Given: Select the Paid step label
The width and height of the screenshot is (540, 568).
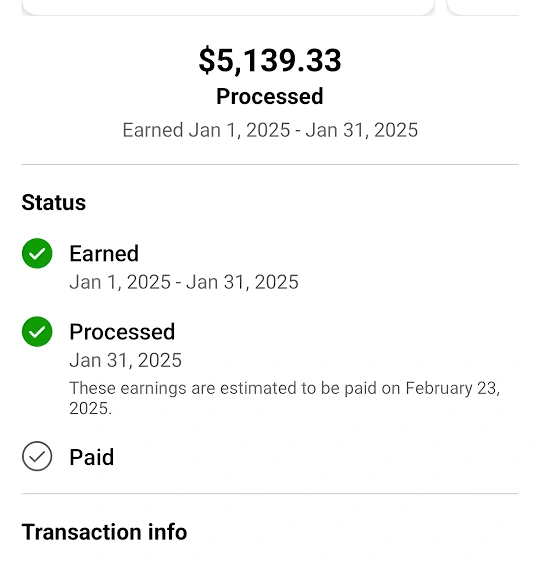Looking at the screenshot, I should (92, 457).
